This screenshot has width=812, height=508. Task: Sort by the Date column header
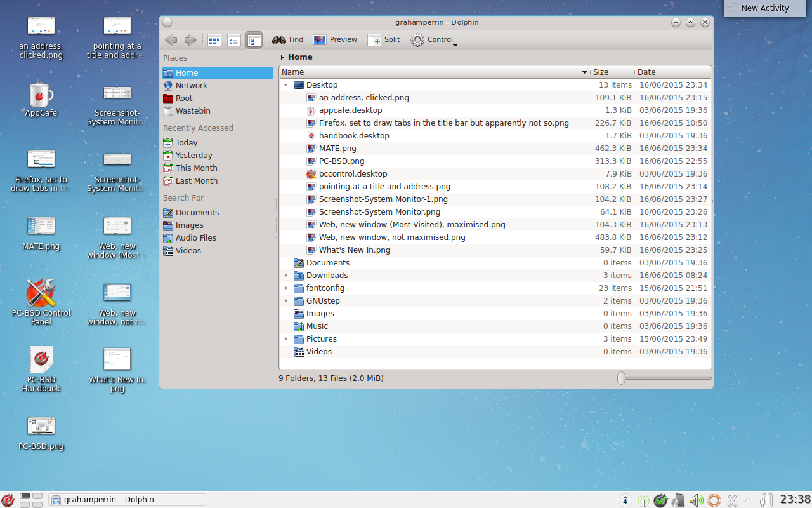(x=672, y=72)
